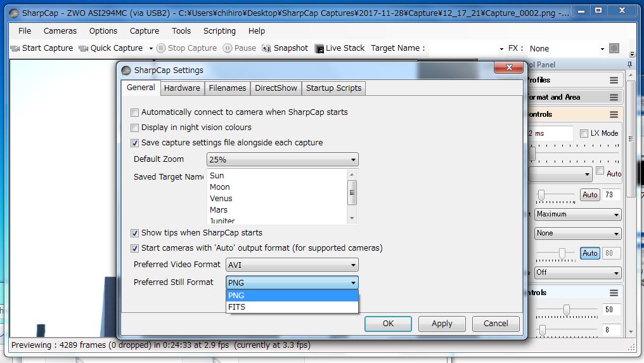
Task: Open the Options menu
Action: 103,31
